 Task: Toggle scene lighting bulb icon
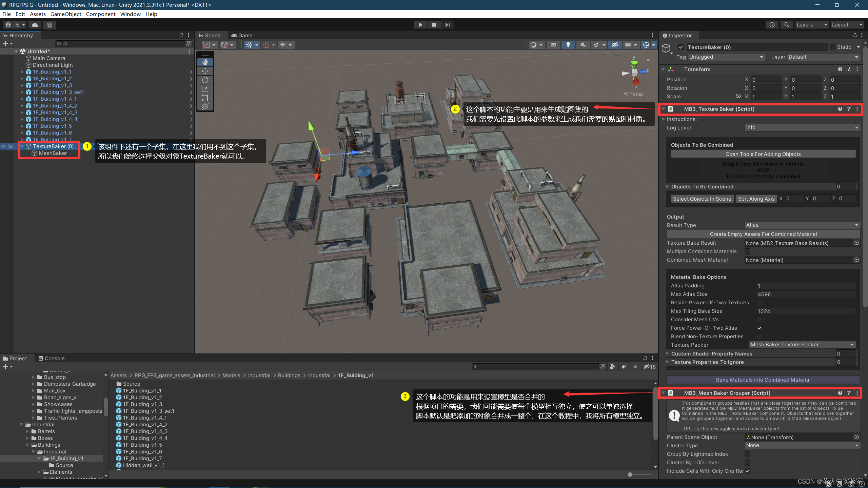[568, 45]
